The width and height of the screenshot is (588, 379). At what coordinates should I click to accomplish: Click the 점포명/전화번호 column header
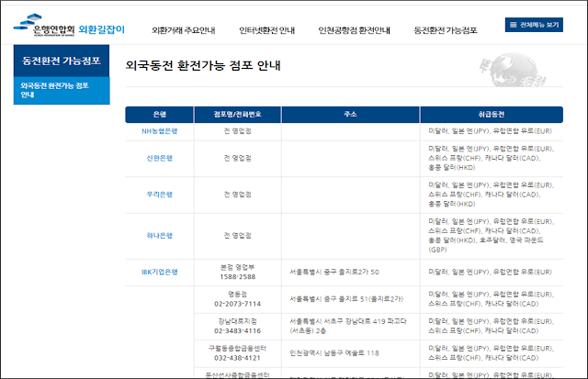(237, 115)
